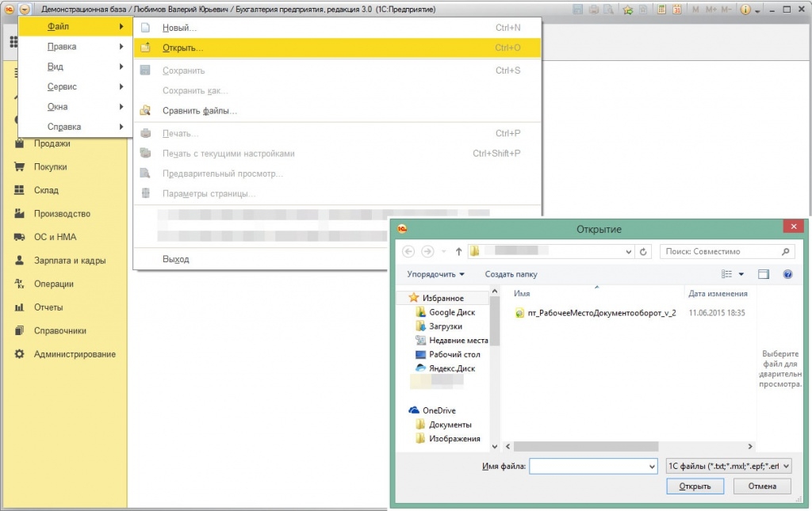Click the Имя файла combo box field
Image resolution: width=812 pixels, height=511 pixels.
tap(593, 466)
